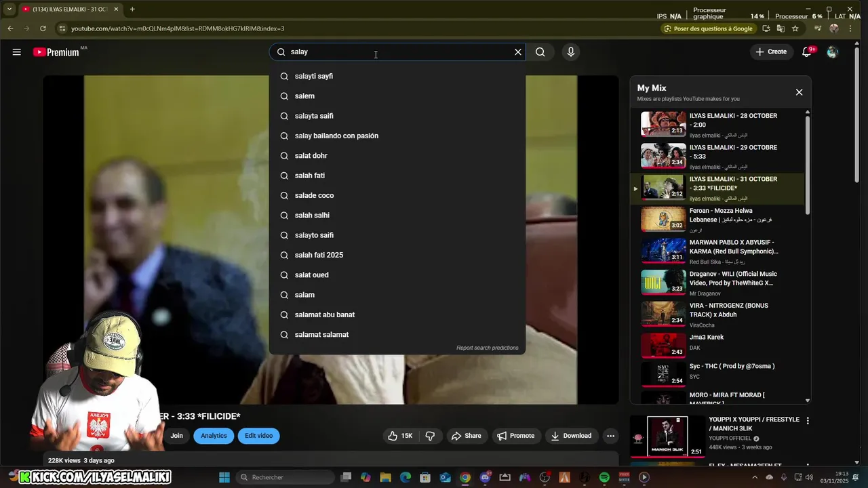This screenshot has width=868, height=488.
Task: Choose suggestion "salamat salamat"
Action: (x=397, y=335)
